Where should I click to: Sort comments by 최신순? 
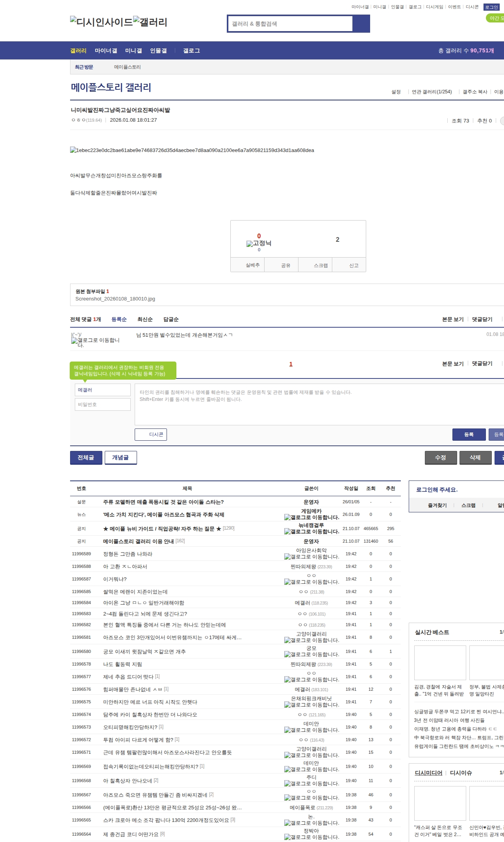pos(145,319)
